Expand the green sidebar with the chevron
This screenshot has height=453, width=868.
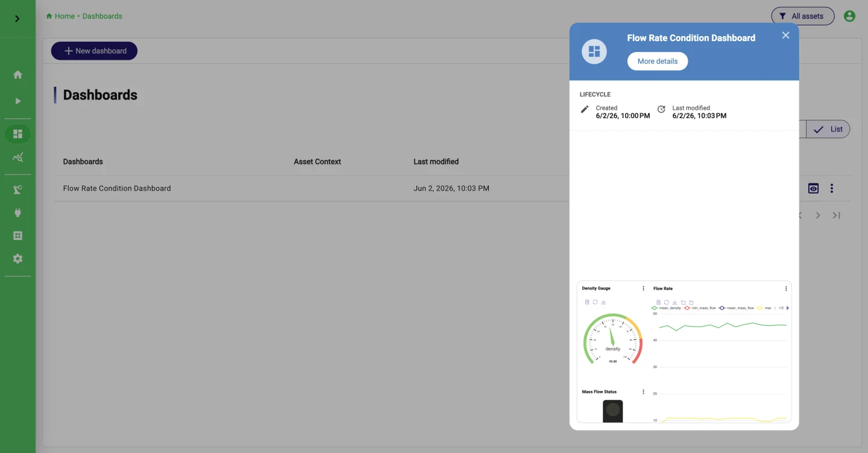tap(17, 19)
